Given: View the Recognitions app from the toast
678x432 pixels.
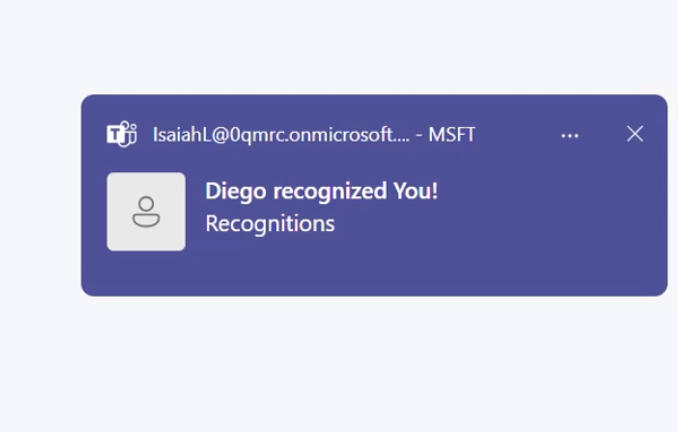Looking at the screenshot, I should click(270, 224).
